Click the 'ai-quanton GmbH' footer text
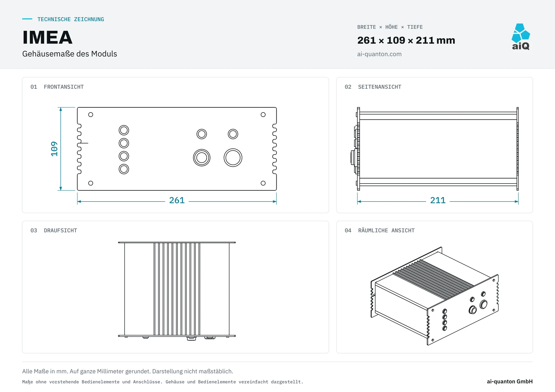555x392 pixels. [510, 381]
